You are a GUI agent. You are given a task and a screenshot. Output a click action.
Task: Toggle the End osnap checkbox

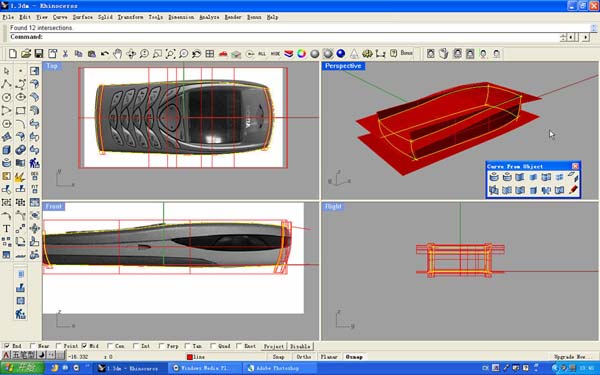click(x=7, y=346)
